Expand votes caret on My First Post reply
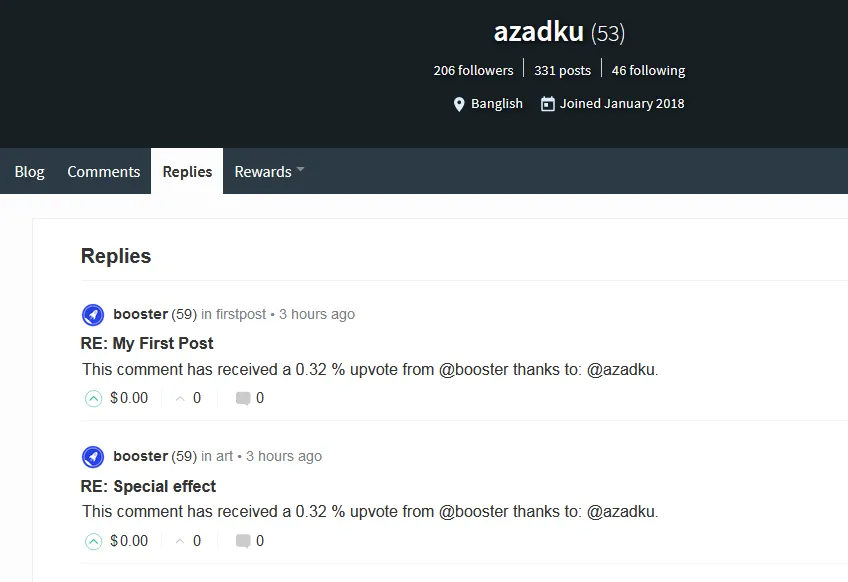The image size is (848, 582). pos(180,399)
